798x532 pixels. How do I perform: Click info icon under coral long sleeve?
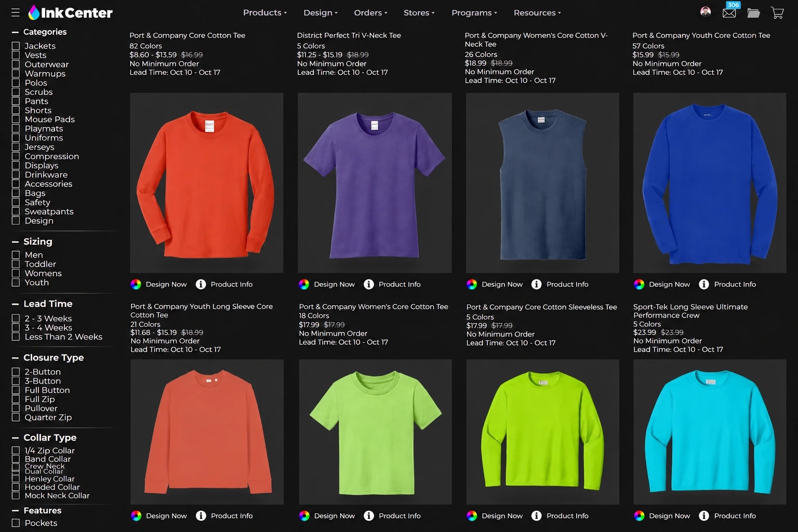[201, 515]
